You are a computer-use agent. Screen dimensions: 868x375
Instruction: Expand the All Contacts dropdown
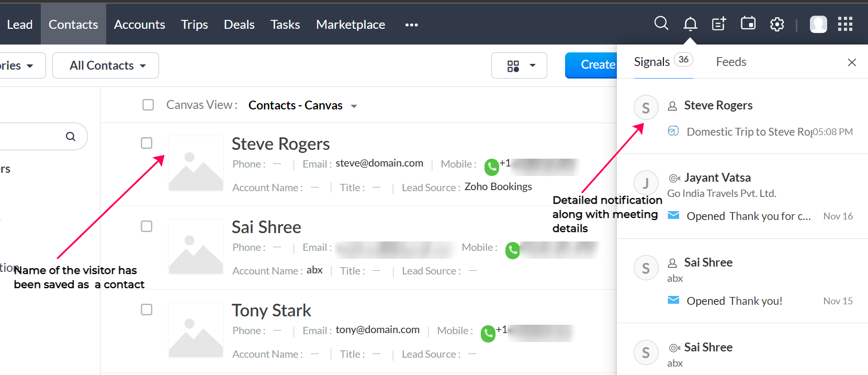106,65
